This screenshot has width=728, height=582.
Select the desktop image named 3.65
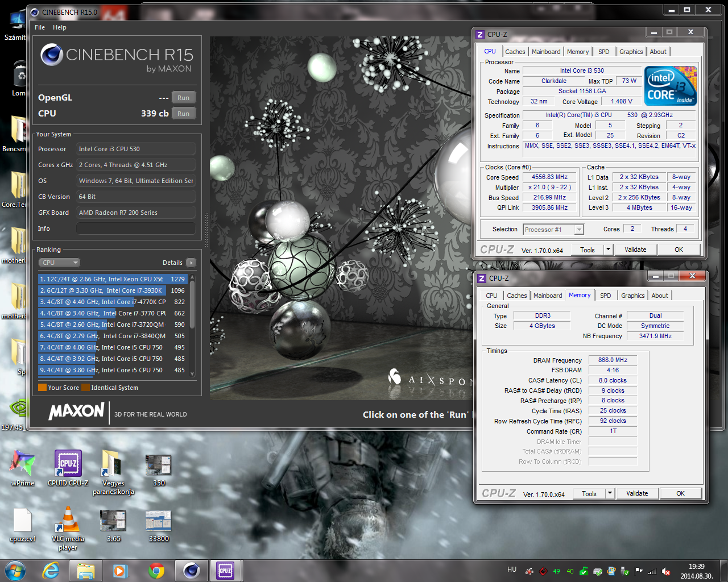pos(113,526)
